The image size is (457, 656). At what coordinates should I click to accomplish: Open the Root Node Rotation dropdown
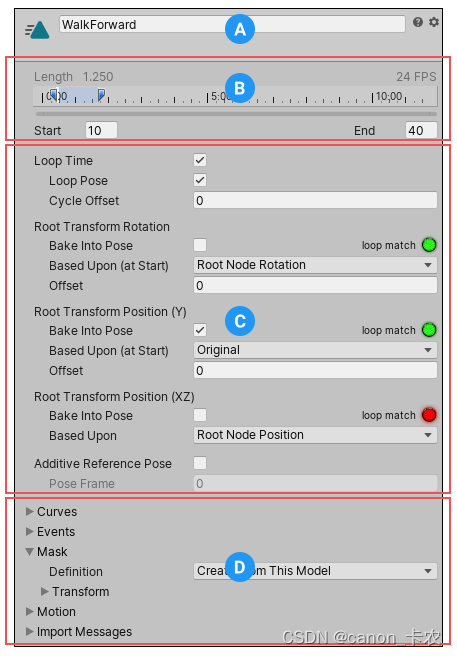click(x=315, y=265)
